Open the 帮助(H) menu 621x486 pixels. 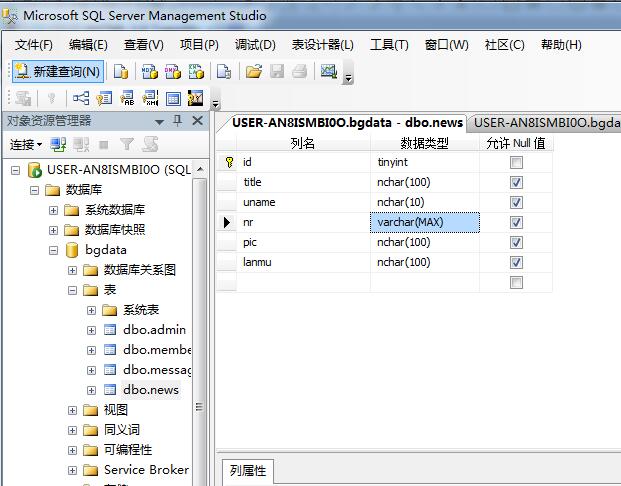click(561, 45)
